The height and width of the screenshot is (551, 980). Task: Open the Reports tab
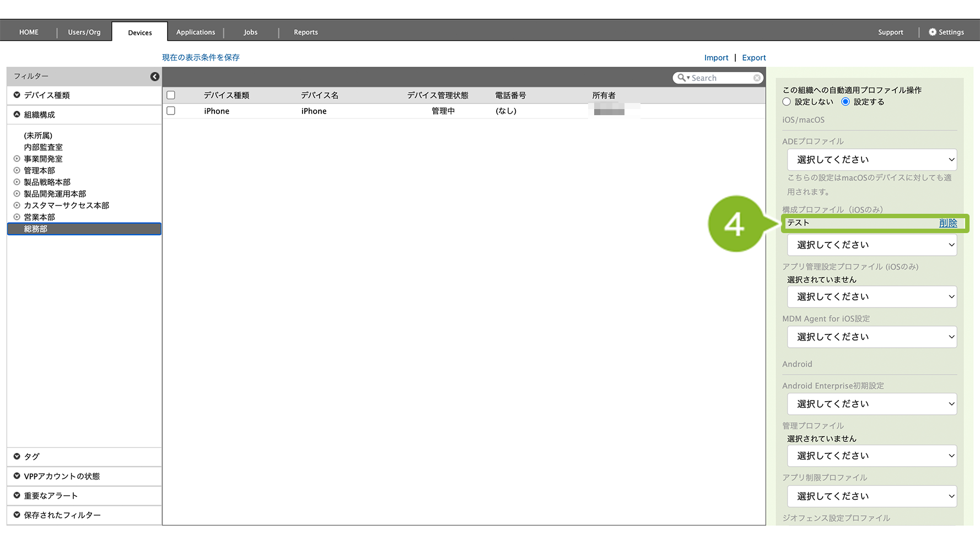305,32
